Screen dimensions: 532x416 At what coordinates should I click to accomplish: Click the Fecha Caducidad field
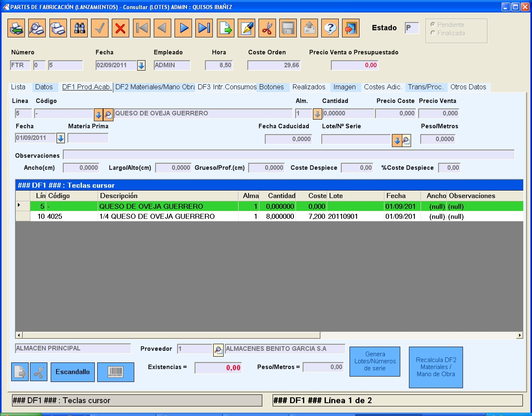[x=288, y=139]
